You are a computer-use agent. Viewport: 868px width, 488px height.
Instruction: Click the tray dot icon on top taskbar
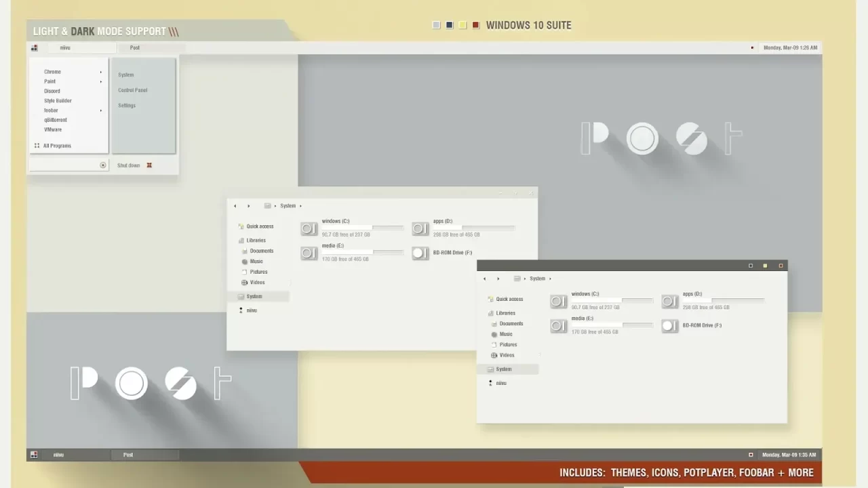[x=752, y=48]
